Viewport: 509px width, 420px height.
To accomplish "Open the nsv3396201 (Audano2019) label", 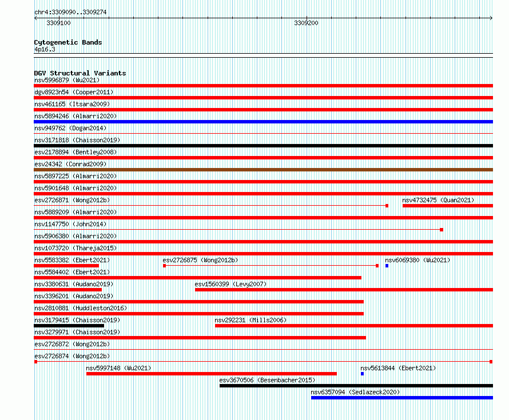I will tap(74, 296).
